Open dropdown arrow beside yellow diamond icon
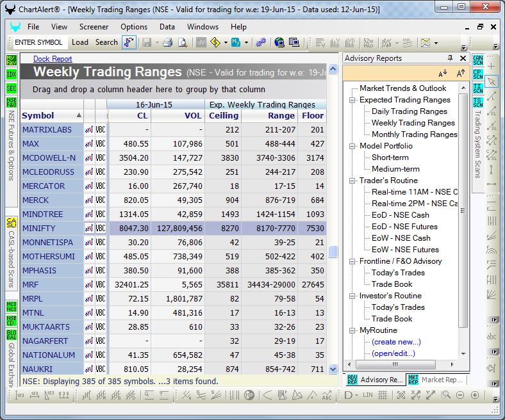The image size is (505, 420). [226, 42]
